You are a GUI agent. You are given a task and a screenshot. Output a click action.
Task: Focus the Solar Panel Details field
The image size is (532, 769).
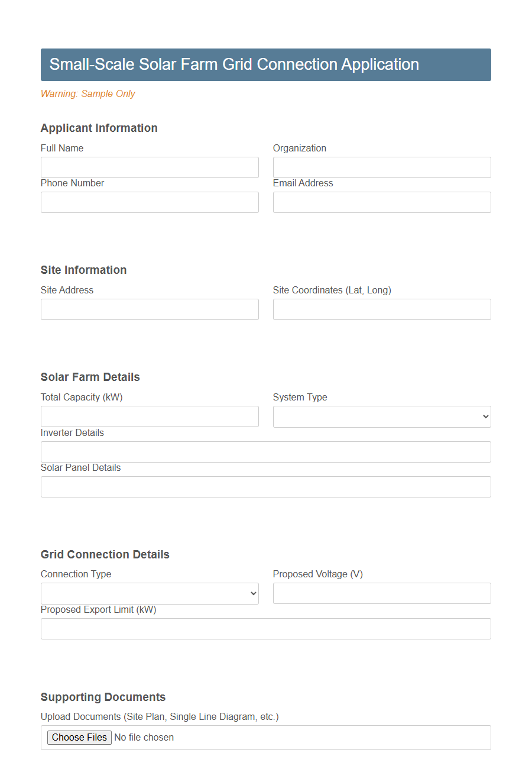coord(265,486)
